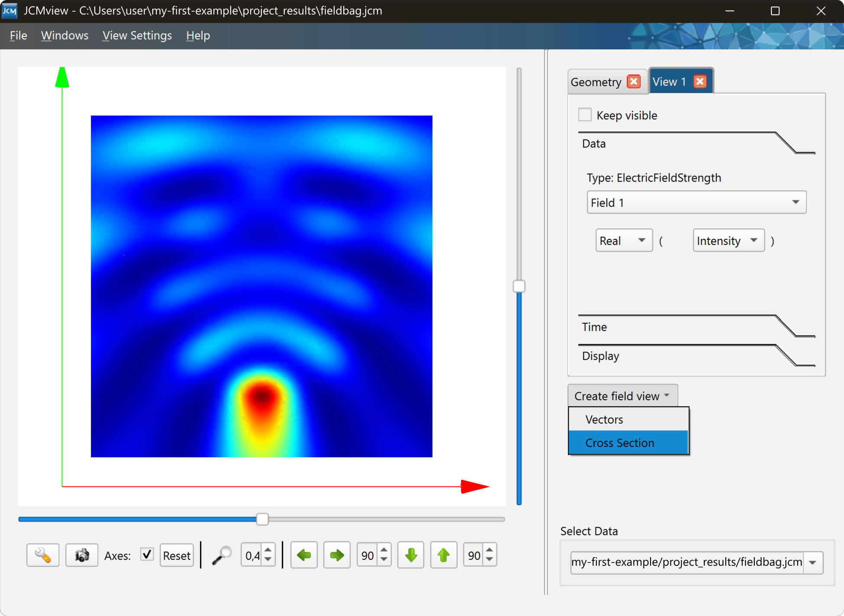This screenshot has width=844, height=616.
Task: Open the Windows menu
Action: tap(64, 35)
